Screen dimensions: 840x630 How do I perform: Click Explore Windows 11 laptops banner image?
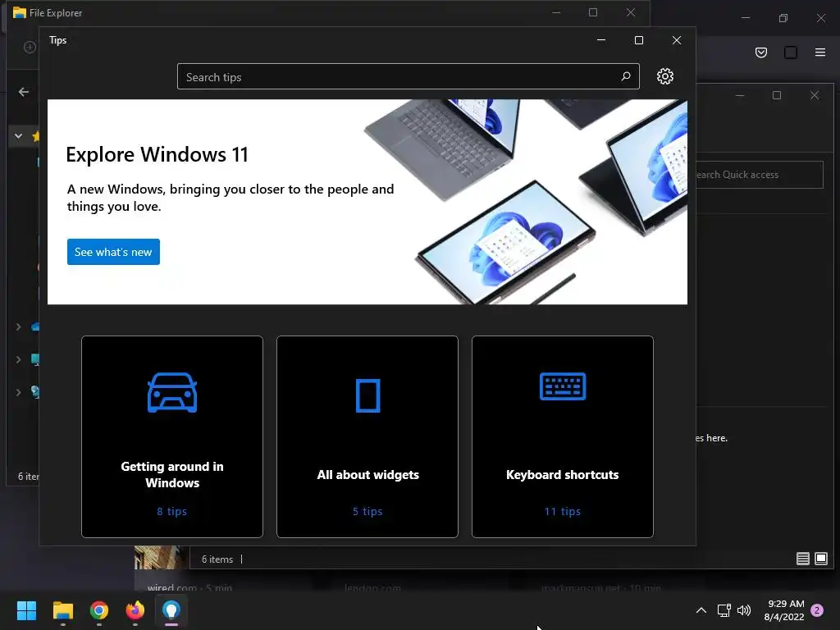pos(525,202)
